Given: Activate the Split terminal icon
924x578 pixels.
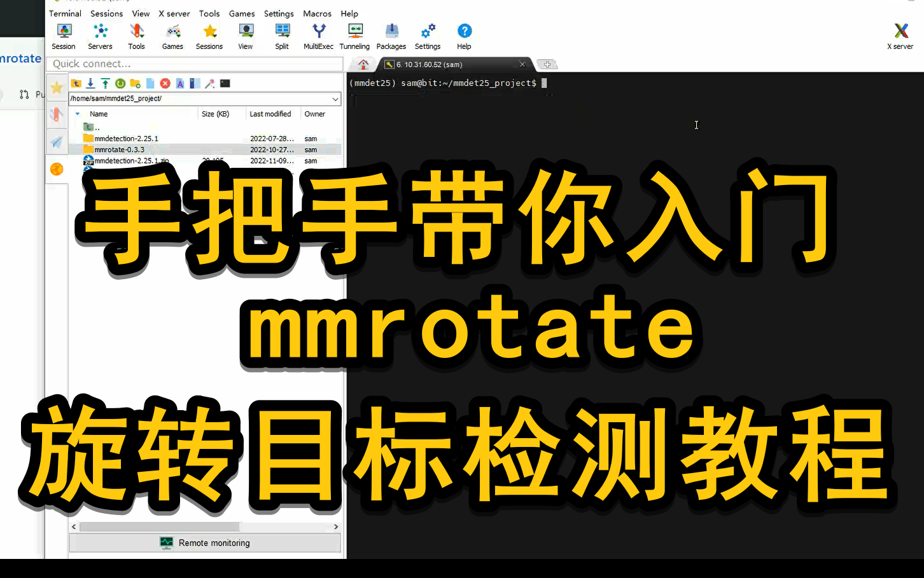Looking at the screenshot, I should click(x=282, y=36).
